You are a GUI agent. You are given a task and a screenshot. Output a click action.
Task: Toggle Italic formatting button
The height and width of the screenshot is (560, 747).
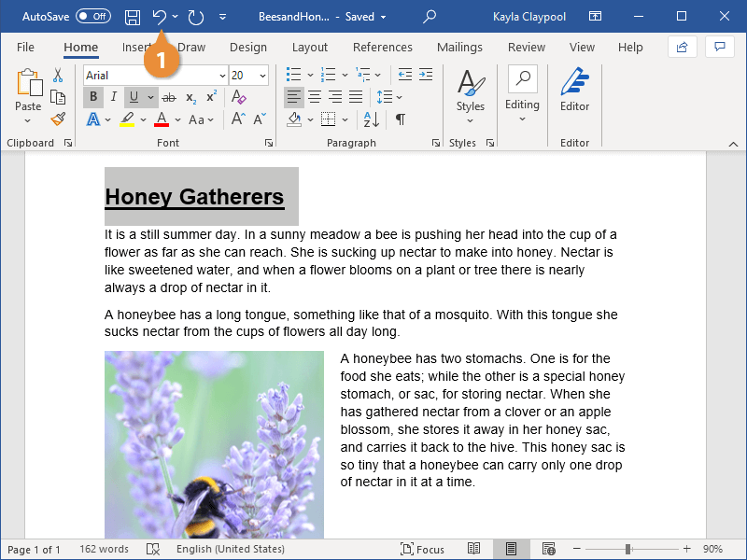[x=114, y=97]
